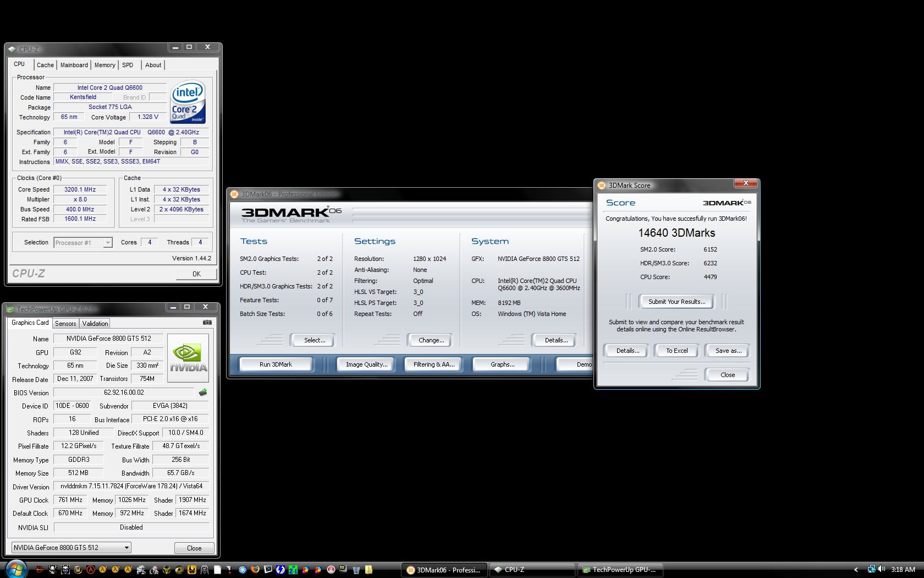Open the About tab in CPU-Z

point(153,65)
